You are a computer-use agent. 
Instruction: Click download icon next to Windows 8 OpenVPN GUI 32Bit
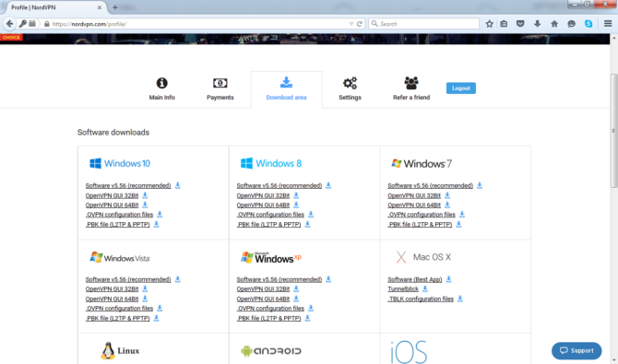[x=296, y=195]
